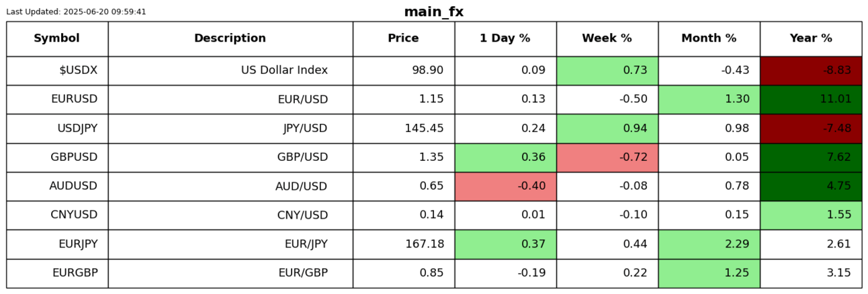The width and height of the screenshot is (868, 294).
Task: Click the Last Updated timestamp text
Action: coord(76,12)
